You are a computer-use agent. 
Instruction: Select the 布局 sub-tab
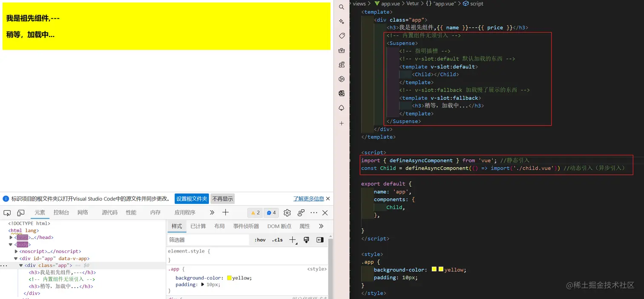219,226
